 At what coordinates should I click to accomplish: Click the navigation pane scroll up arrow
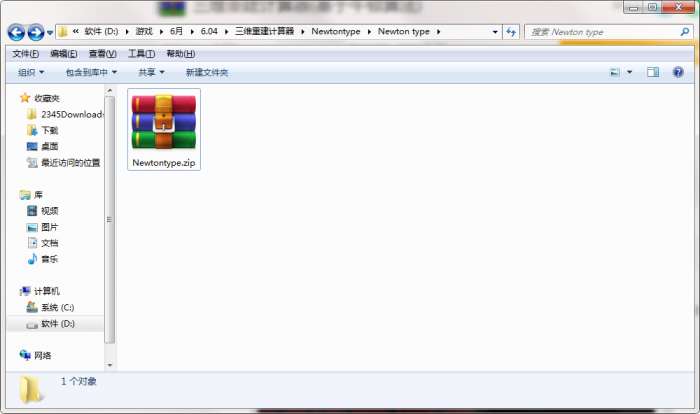(109, 91)
